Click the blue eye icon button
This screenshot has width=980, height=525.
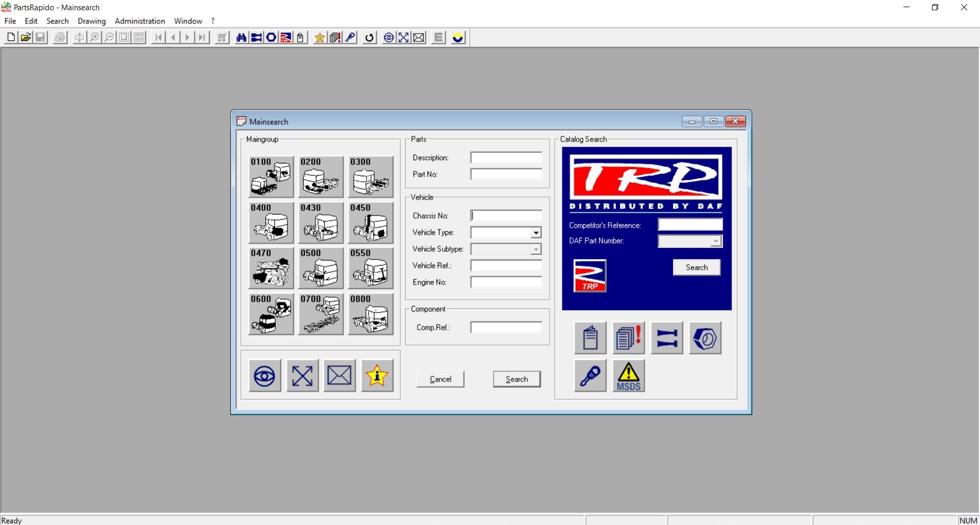[264, 376]
